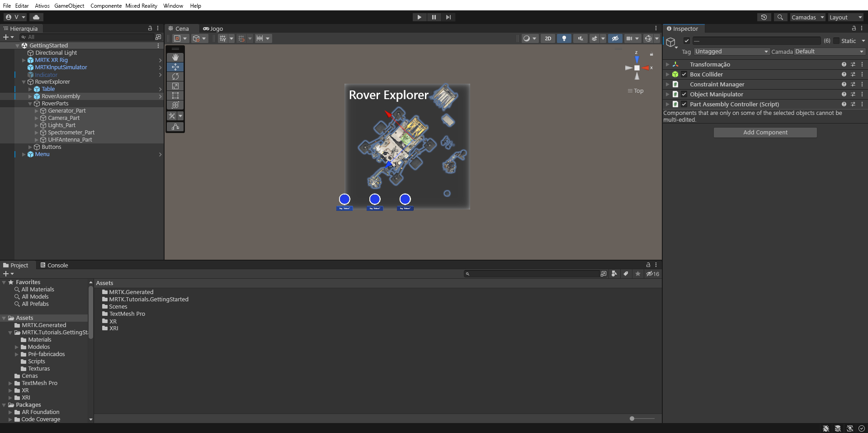
Task: Switch to the Console tab
Action: coord(57,265)
